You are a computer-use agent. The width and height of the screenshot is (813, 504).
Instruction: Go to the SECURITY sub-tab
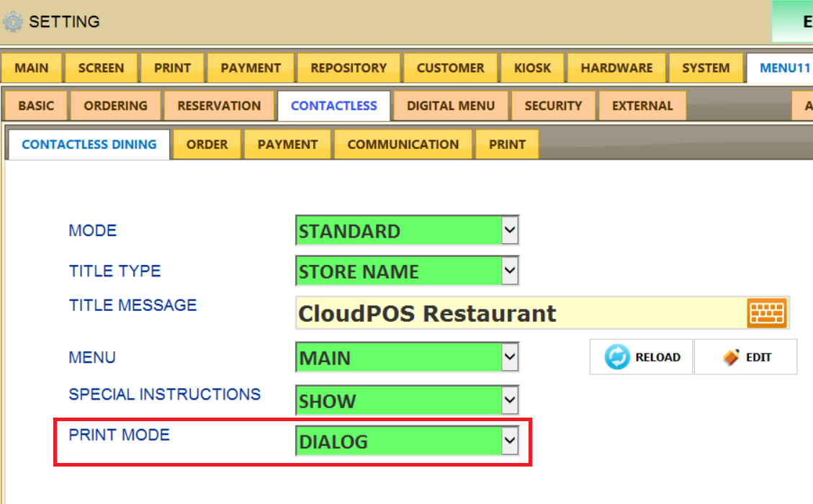[553, 106]
